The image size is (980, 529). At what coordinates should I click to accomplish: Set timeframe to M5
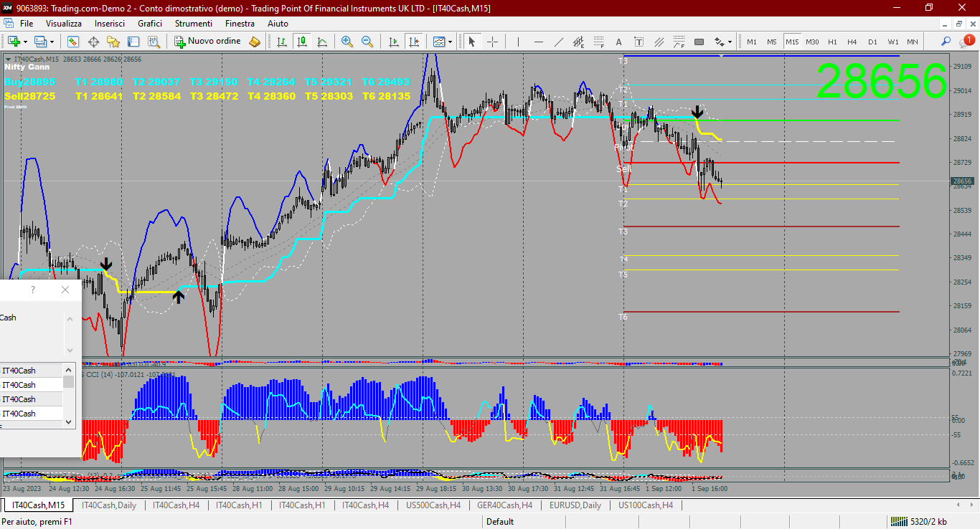(x=772, y=42)
